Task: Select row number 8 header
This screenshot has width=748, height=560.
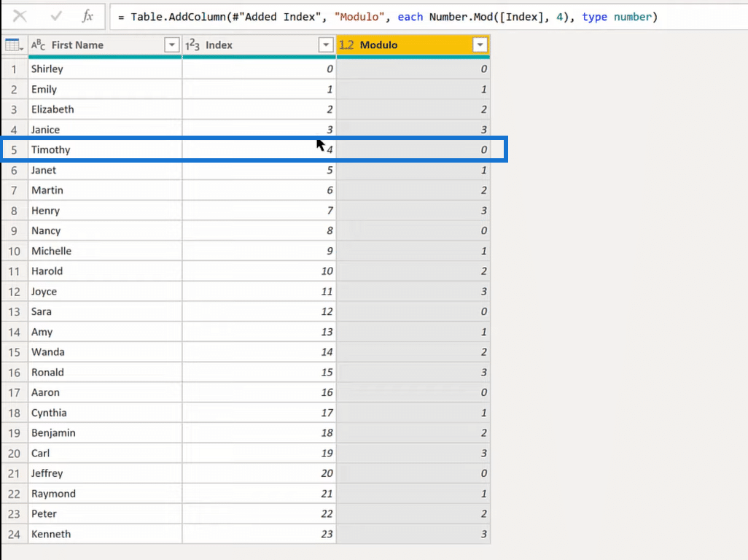Action: point(15,210)
